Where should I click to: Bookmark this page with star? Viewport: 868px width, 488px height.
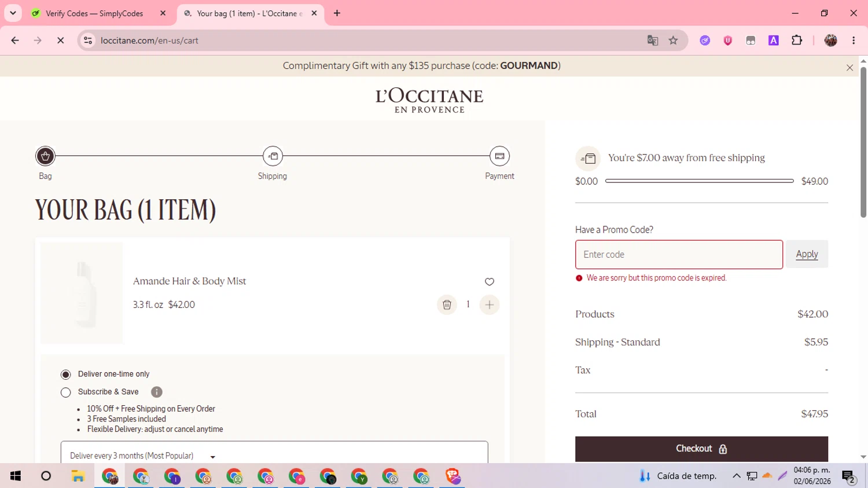tap(673, 41)
